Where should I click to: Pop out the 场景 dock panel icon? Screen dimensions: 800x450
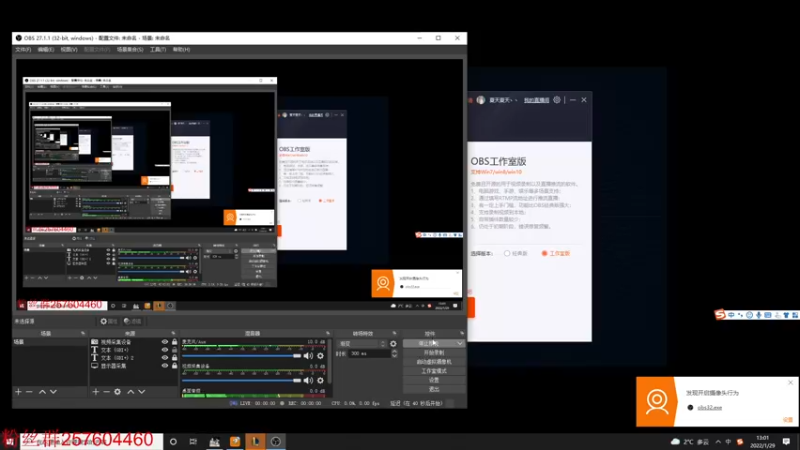click(83, 333)
